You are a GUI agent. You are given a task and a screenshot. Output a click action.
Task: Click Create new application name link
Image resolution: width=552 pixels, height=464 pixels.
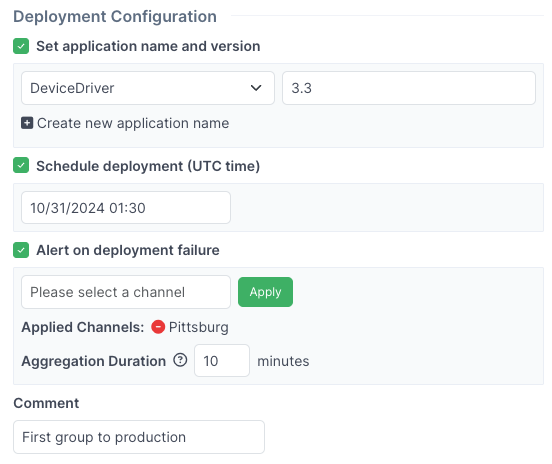pos(133,123)
